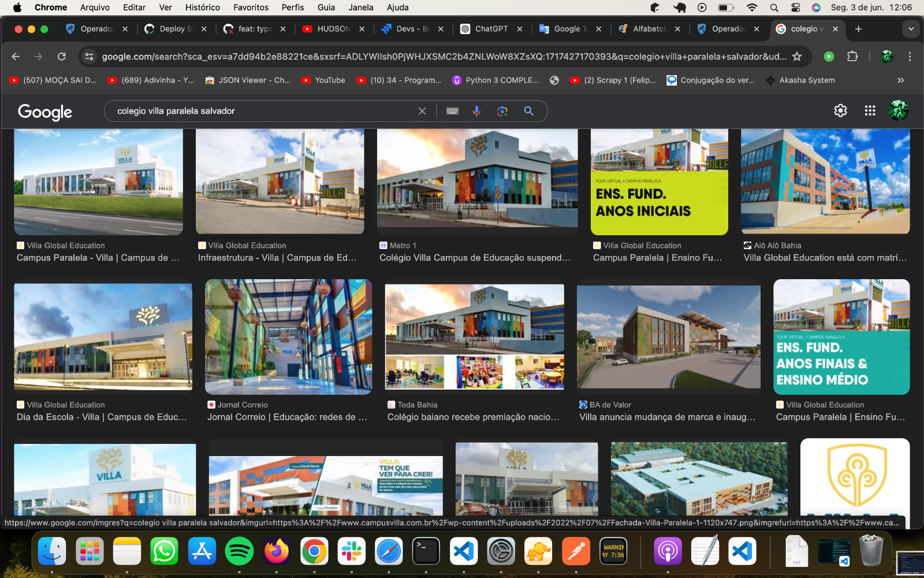Open 'Colégio baiano recebe premiação' result
This screenshot has width=924, height=578.
pos(473,417)
